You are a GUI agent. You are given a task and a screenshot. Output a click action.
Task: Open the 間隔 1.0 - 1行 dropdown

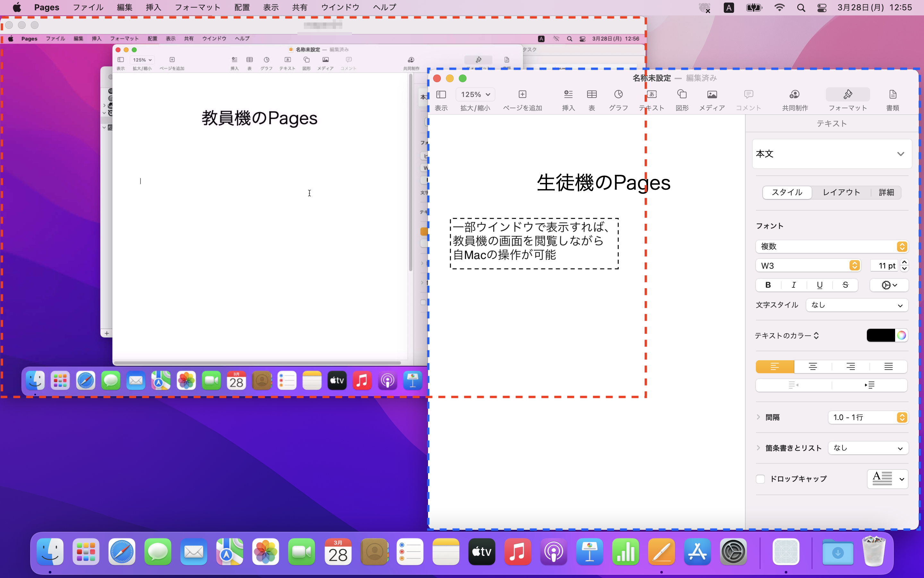coord(868,417)
